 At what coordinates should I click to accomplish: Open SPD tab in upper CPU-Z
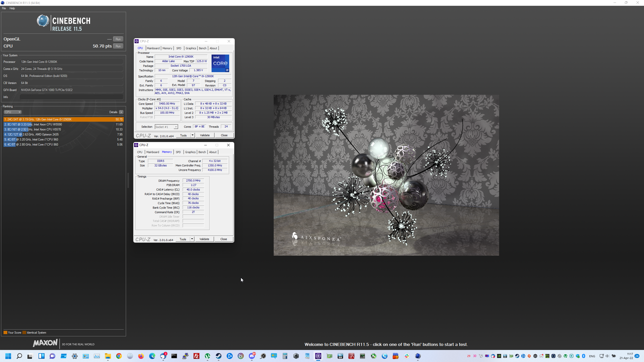pos(179,48)
